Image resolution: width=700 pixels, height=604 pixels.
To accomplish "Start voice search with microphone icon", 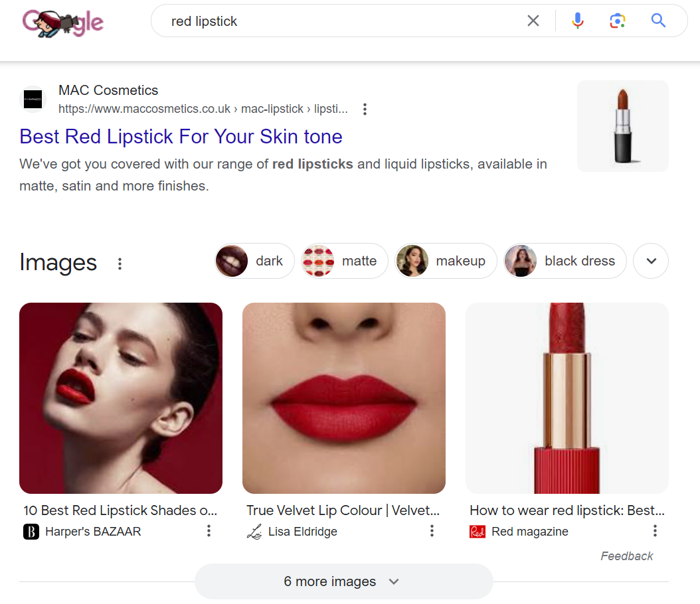I will coord(578,21).
